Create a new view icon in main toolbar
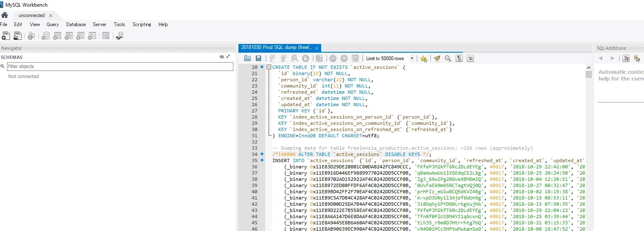This screenshot has width=644, height=231. pos(69,36)
